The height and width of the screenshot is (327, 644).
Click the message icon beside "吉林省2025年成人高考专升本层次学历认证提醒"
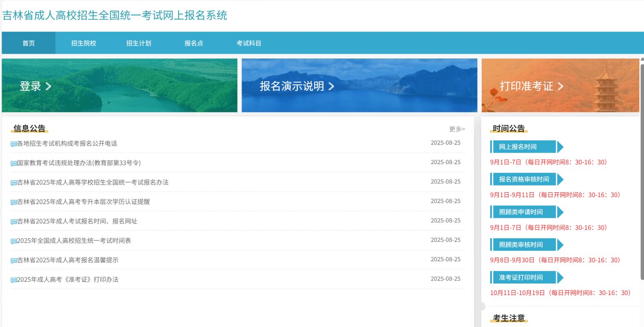pos(14,202)
